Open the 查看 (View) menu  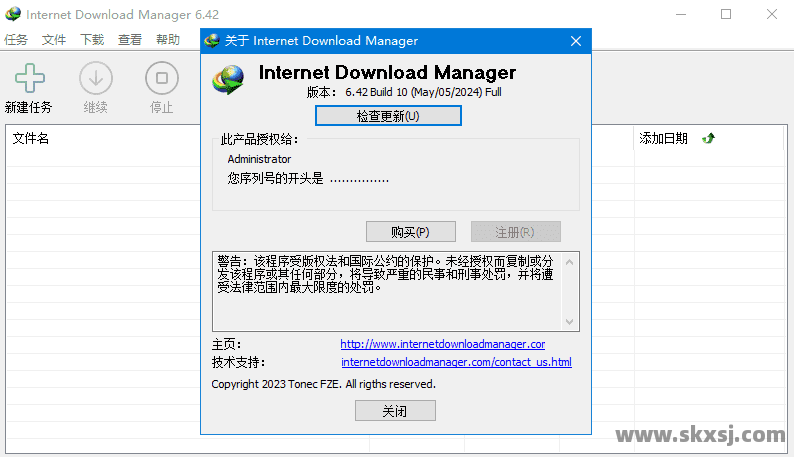pos(130,40)
